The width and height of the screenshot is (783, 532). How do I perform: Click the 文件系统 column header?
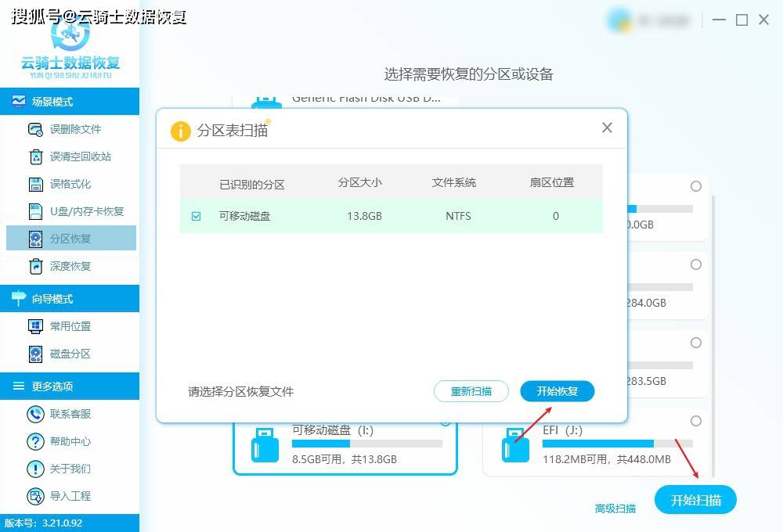coord(454,182)
